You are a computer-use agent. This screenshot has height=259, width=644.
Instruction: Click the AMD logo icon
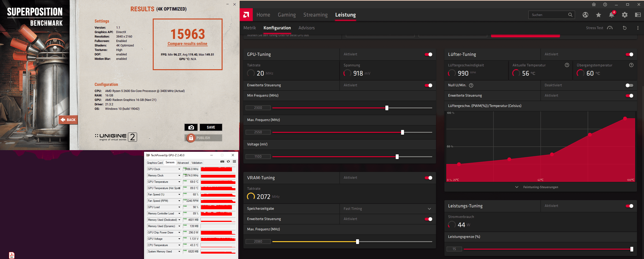246,15
